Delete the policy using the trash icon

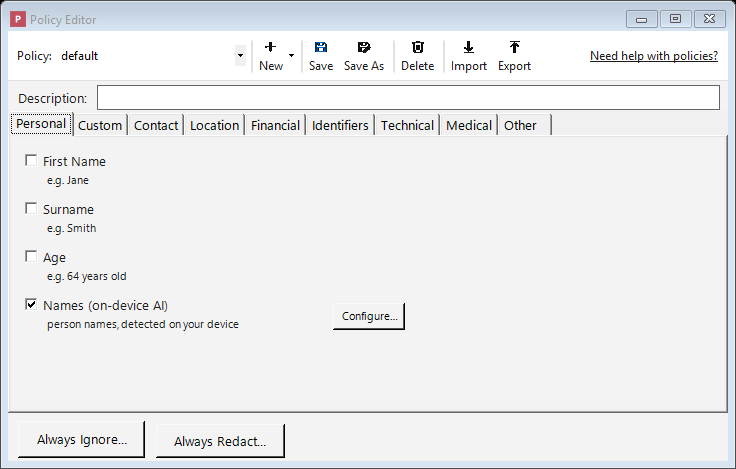pyautogui.click(x=418, y=47)
